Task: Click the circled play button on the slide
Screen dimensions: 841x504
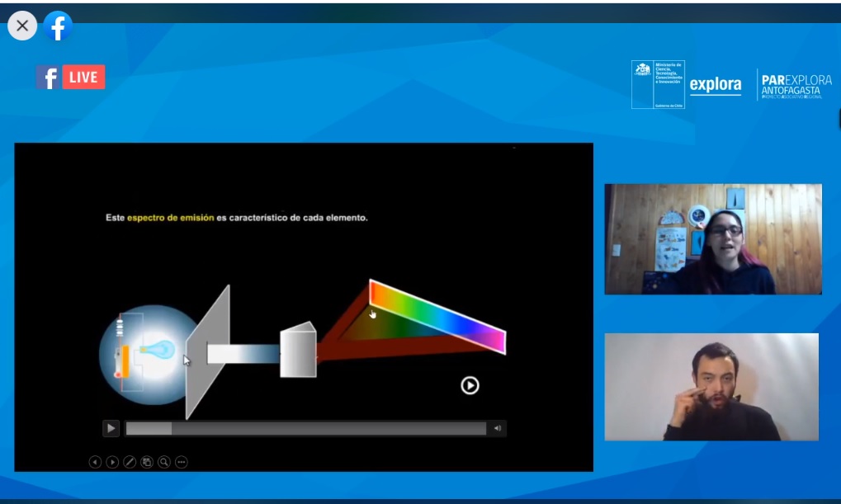Action: [x=470, y=385]
